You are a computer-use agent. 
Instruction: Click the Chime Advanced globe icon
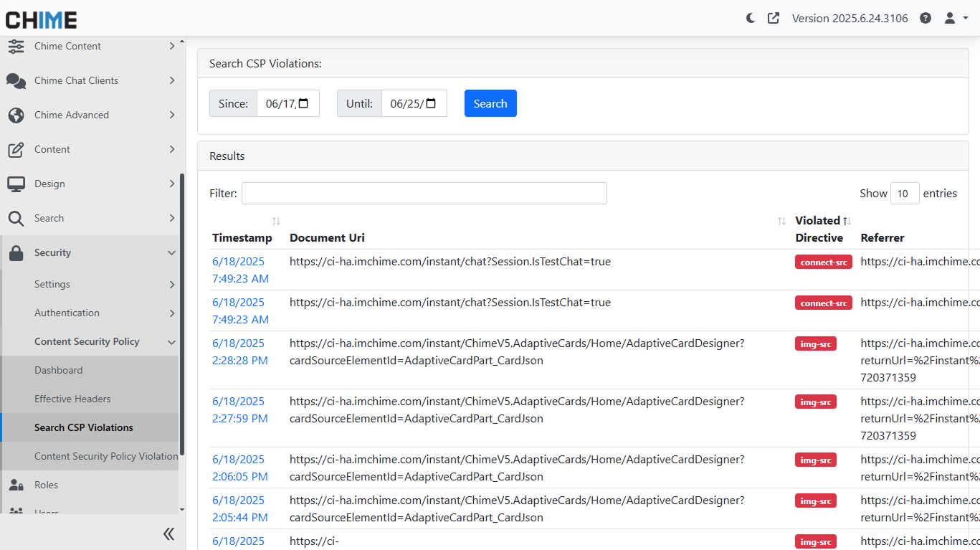(x=16, y=115)
